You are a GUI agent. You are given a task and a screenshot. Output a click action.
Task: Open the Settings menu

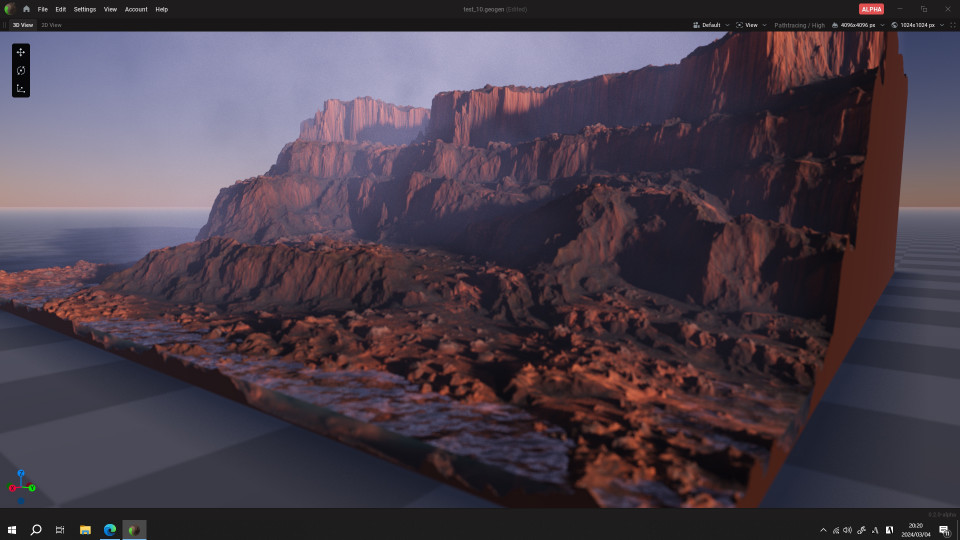(x=85, y=9)
